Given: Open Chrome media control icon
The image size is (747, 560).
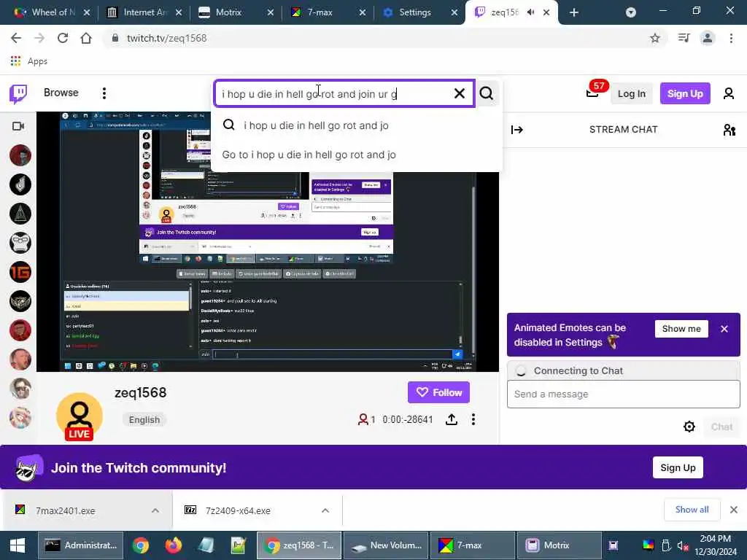Looking at the screenshot, I should pos(684,38).
